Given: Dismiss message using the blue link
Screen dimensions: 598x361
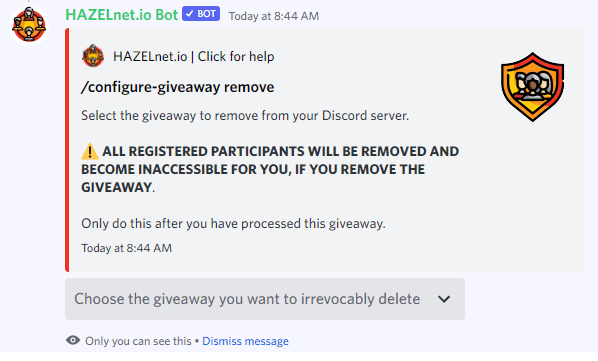Looking at the screenshot, I should click(x=245, y=341).
